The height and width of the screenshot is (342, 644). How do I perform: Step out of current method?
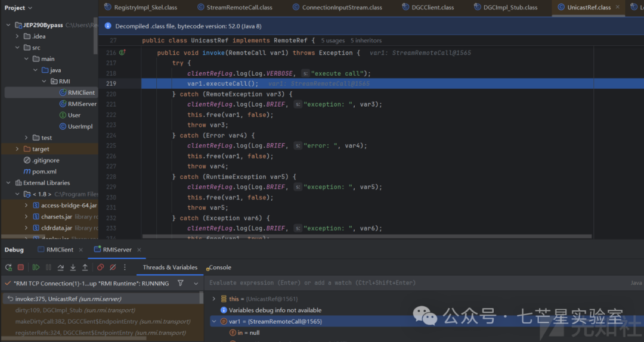tap(85, 268)
